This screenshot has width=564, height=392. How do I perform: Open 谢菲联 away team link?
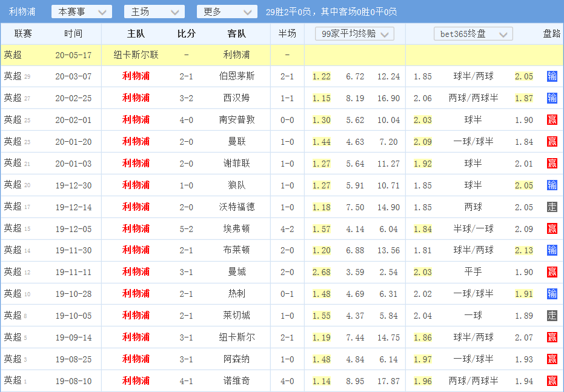[x=237, y=163]
